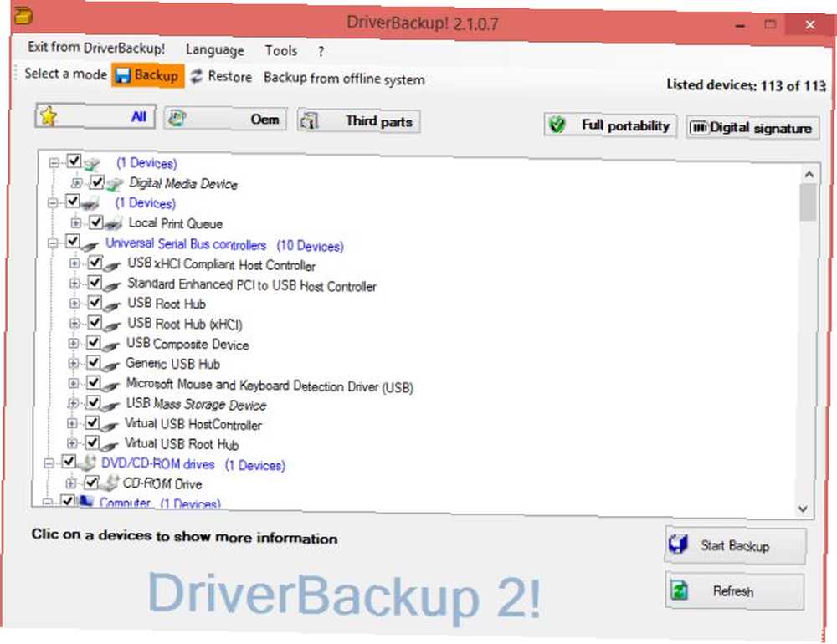The image size is (837, 644).
Task: Expand Standard Enhanced PCI to USB Host Controller
Action: click(x=74, y=284)
